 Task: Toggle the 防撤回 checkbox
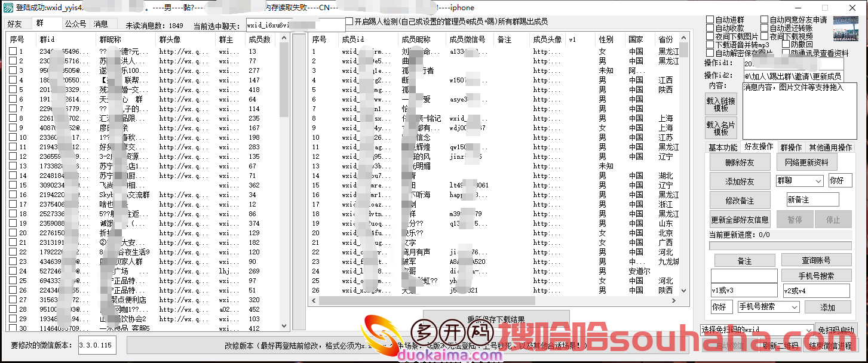[786, 45]
